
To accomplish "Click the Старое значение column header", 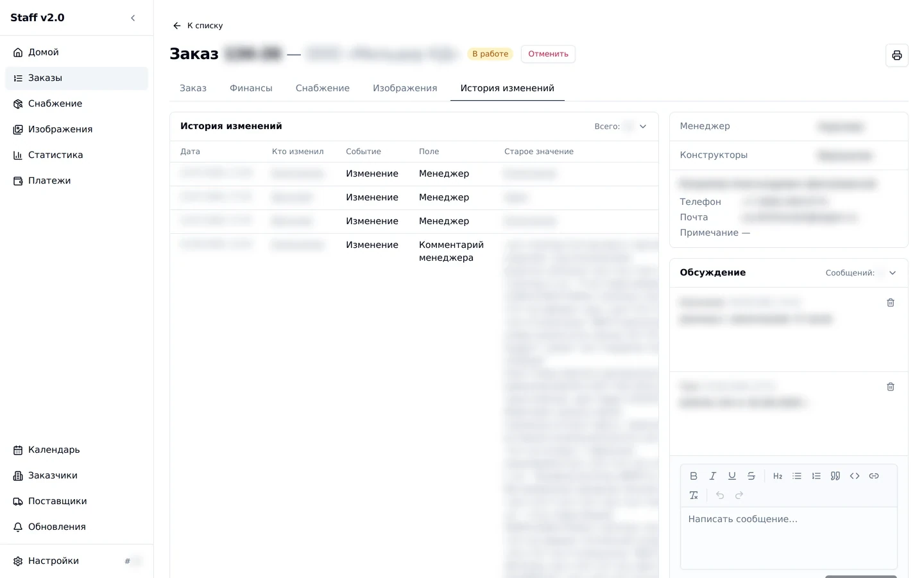I will point(539,152).
